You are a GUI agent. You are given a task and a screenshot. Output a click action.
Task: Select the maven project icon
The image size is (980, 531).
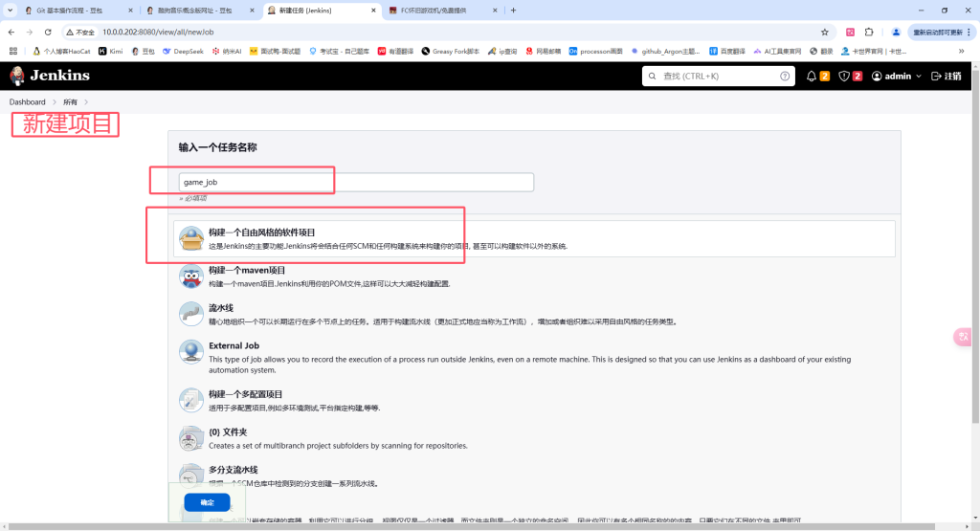tap(191, 277)
